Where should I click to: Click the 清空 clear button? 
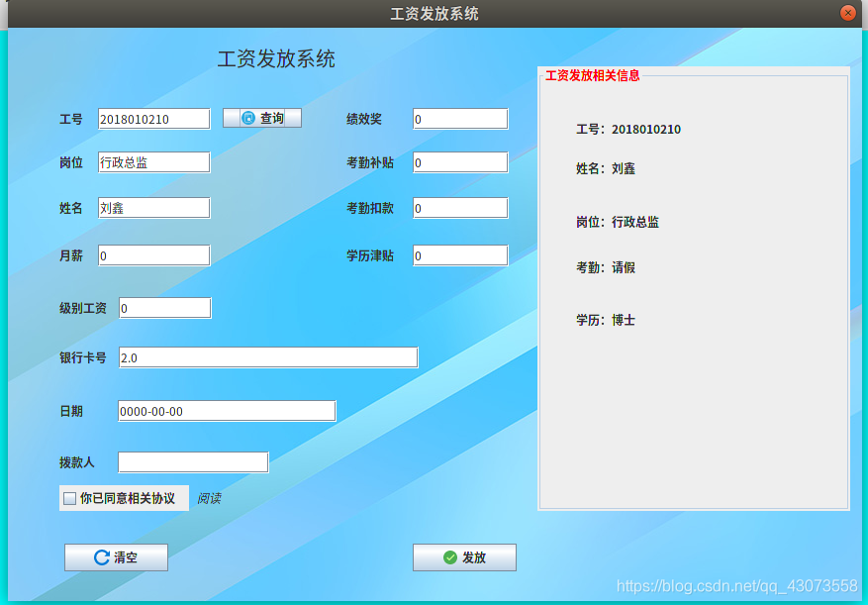[x=116, y=557]
